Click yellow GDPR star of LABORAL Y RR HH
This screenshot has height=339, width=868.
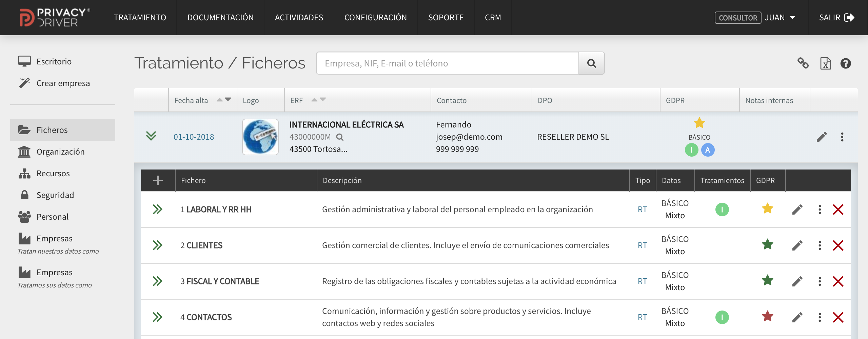tap(767, 208)
